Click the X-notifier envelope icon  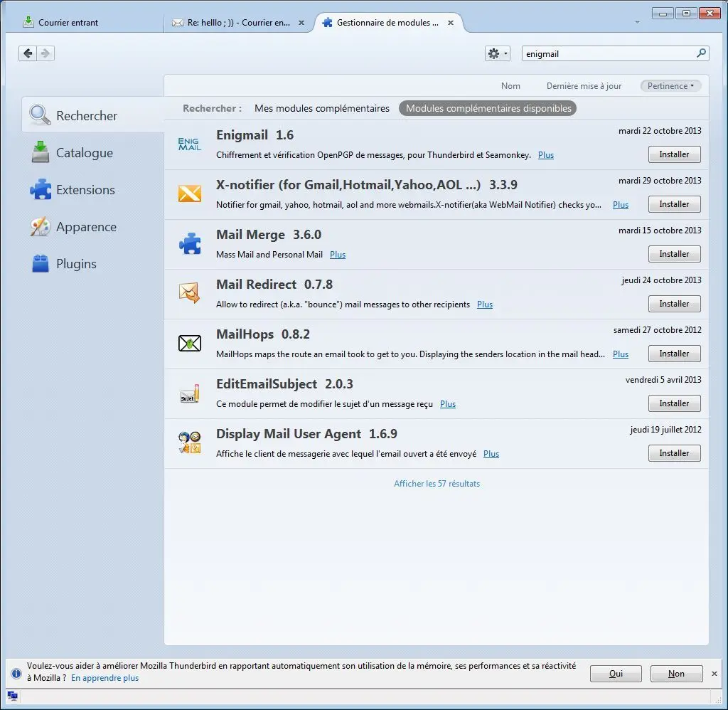(x=189, y=194)
